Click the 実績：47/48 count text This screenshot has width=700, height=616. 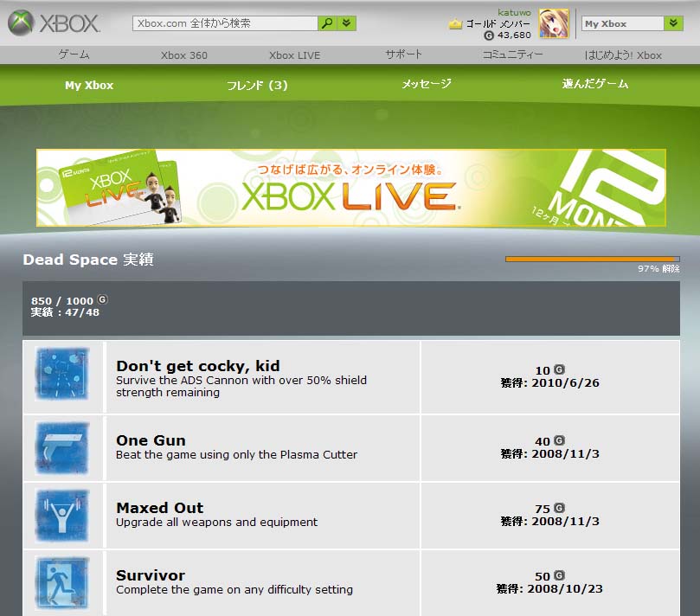pos(65,312)
